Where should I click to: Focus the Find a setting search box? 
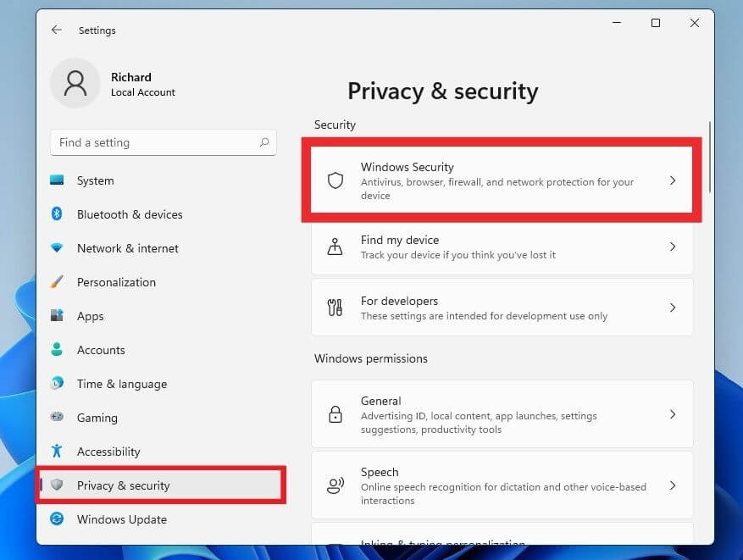click(152, 142)
